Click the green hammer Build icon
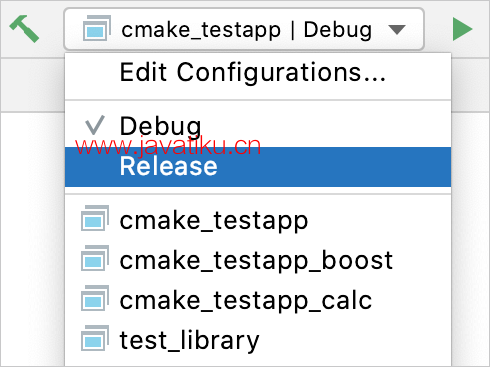Image resolution: width=490 pixels, height=367 pixels. tap(24, 29)
